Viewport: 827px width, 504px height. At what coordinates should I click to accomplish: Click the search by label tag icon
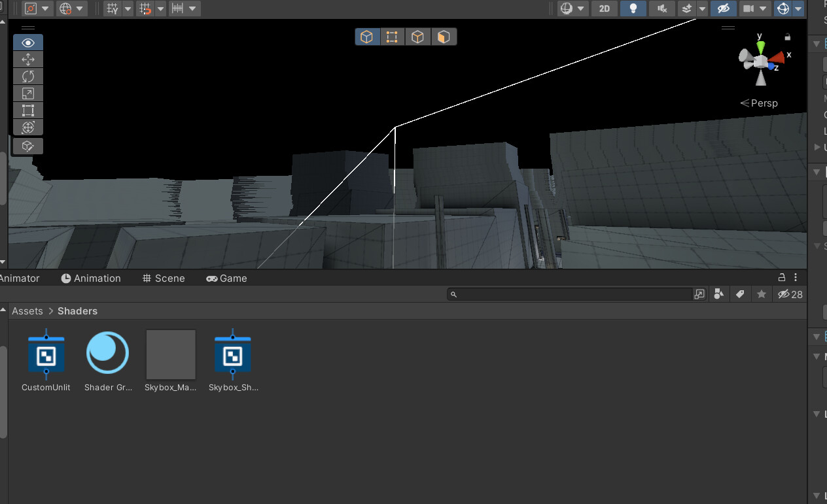point(740,294)
